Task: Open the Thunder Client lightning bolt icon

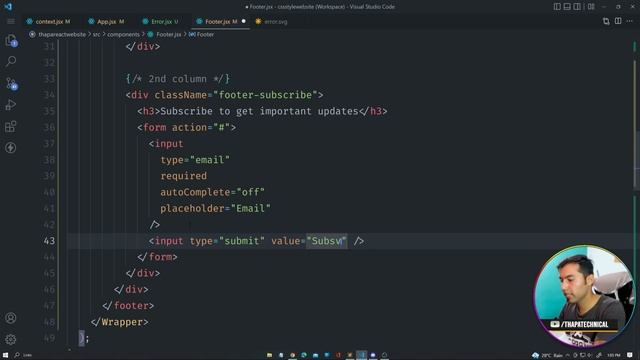Action: (x=11, y=147)
